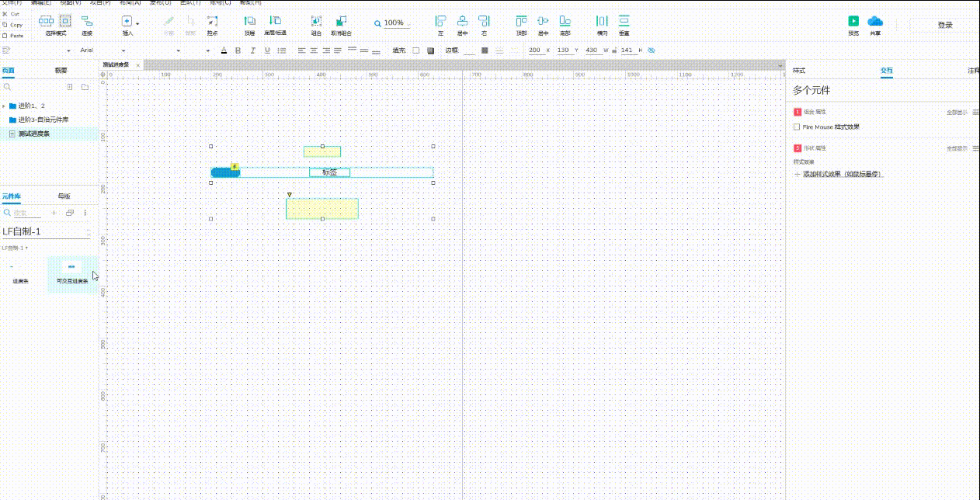Switch to the 样式 (Style) tab
Screen dimensions: 980x500
tap(798, 71)
